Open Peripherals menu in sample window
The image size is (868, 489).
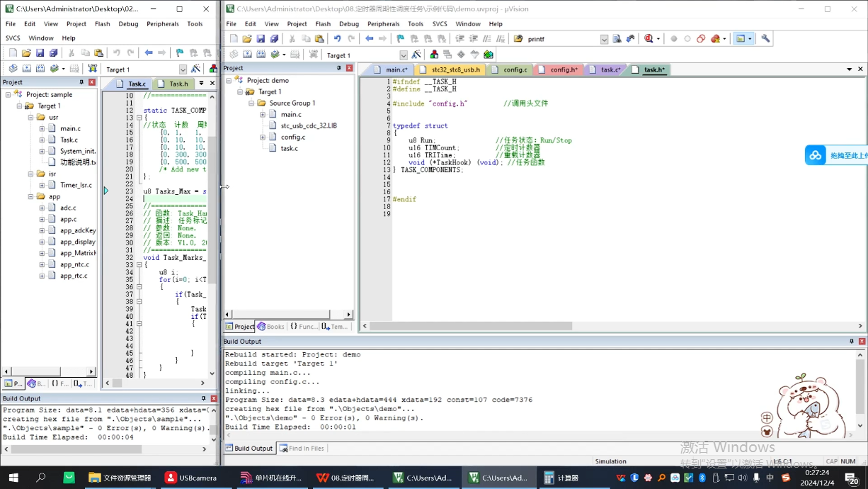tap(163, 24)
